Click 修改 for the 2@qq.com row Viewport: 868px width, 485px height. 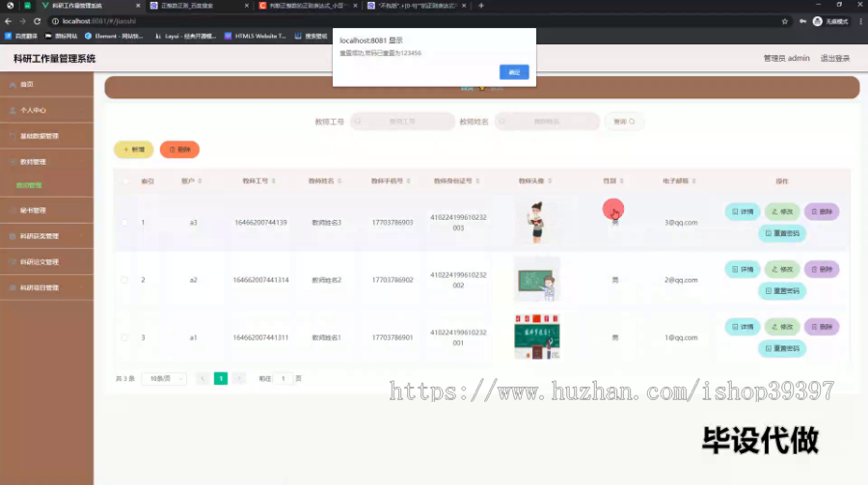pos(782,269)
